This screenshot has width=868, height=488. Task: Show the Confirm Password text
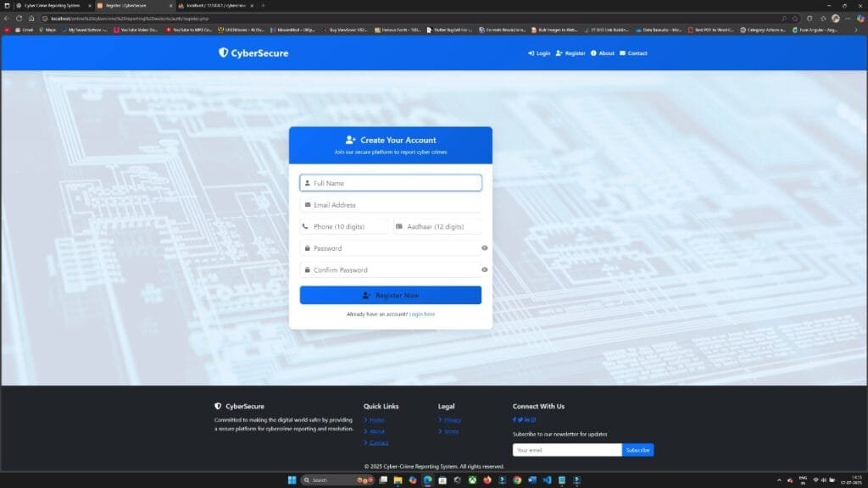483,269
